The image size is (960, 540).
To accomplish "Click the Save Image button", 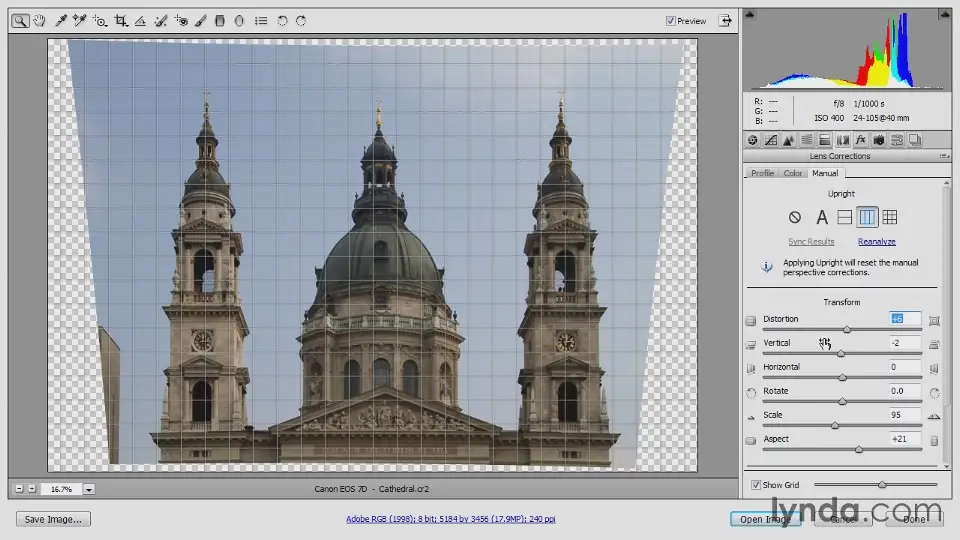I will 54,519.
